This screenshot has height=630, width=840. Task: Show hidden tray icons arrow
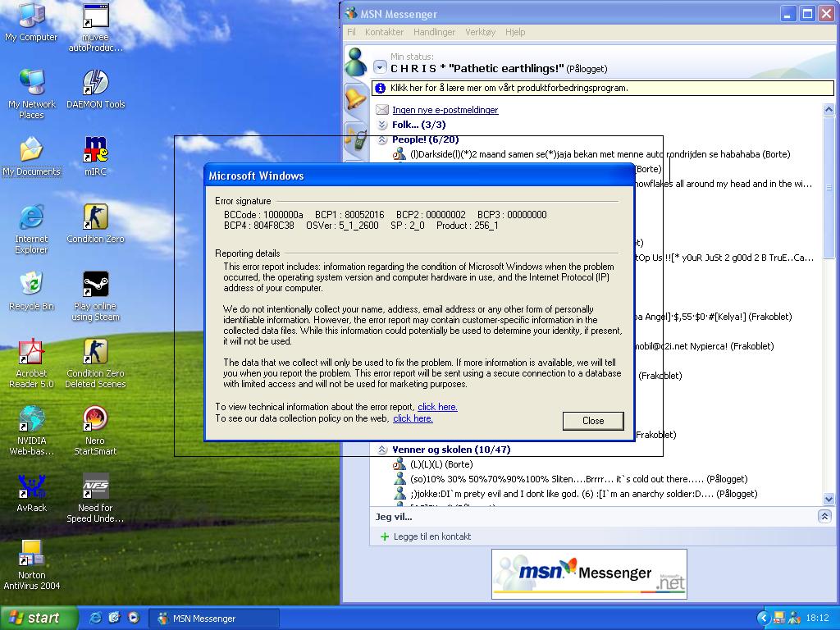coord(764,618)
